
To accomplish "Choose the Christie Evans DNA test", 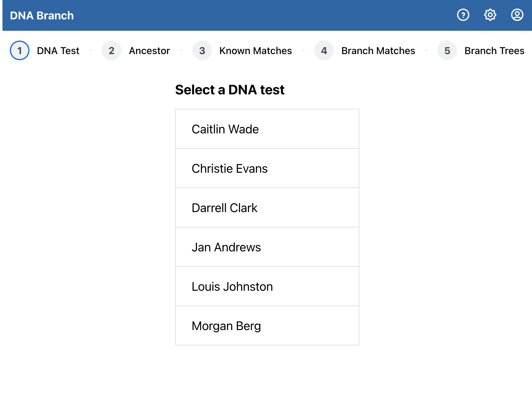I will [x=267, y=168].
